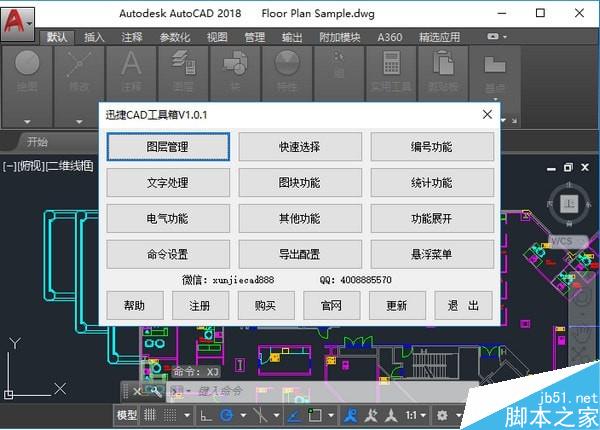Click the command line input field

pos(321,391)
